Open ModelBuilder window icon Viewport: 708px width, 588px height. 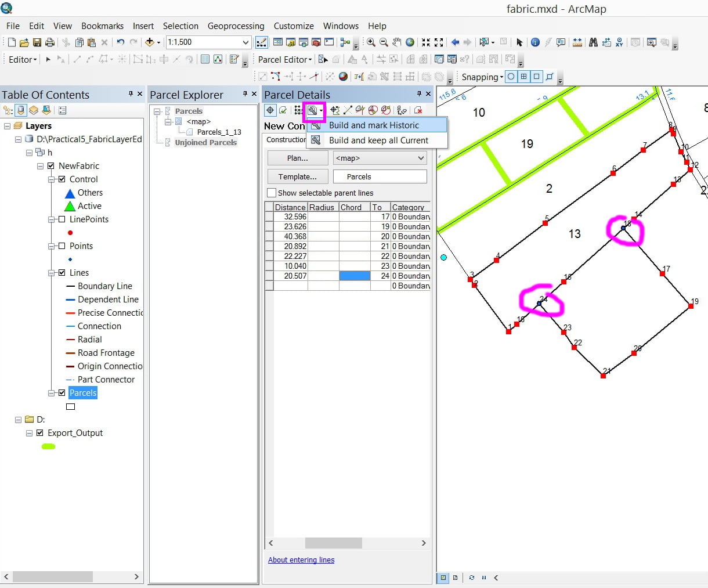pyautogui.click(x=345, y=42)
